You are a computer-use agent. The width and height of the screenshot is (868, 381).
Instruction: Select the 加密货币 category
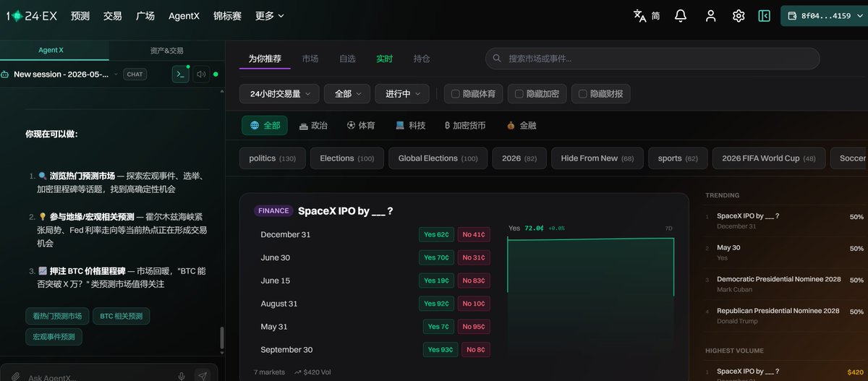point(465,125)
